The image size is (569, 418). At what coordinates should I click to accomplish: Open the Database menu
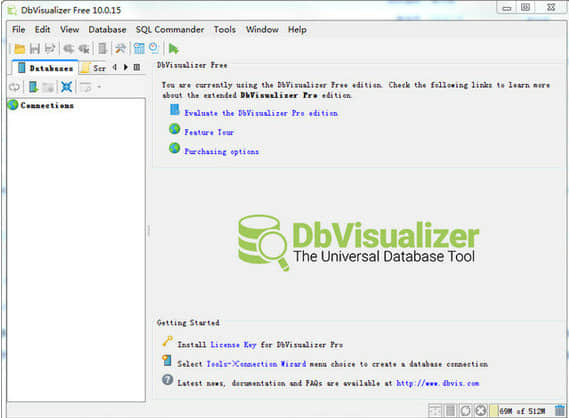[107, 29]
